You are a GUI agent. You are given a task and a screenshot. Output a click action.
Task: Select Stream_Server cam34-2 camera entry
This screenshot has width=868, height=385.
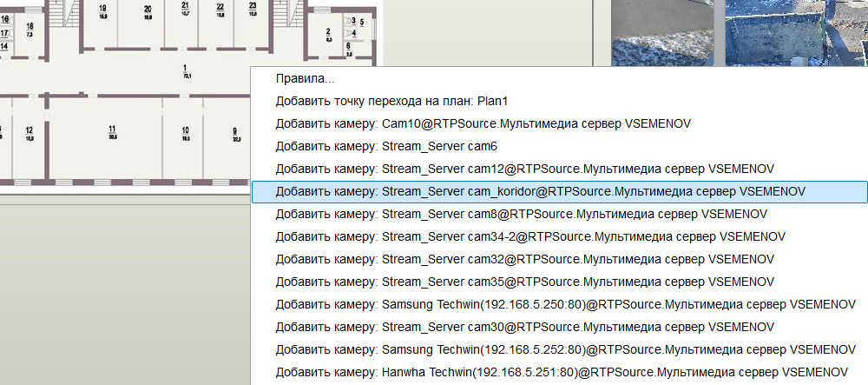[559, 237]
